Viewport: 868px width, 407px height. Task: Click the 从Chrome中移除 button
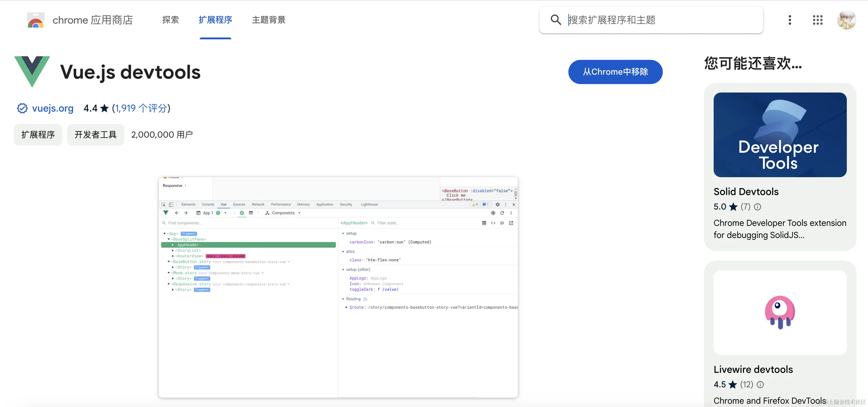click(x=615, y=72)
